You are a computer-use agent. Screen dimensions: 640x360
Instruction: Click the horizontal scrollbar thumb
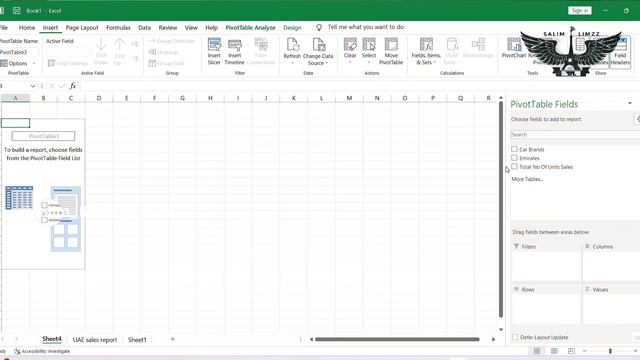pos(397,339)
